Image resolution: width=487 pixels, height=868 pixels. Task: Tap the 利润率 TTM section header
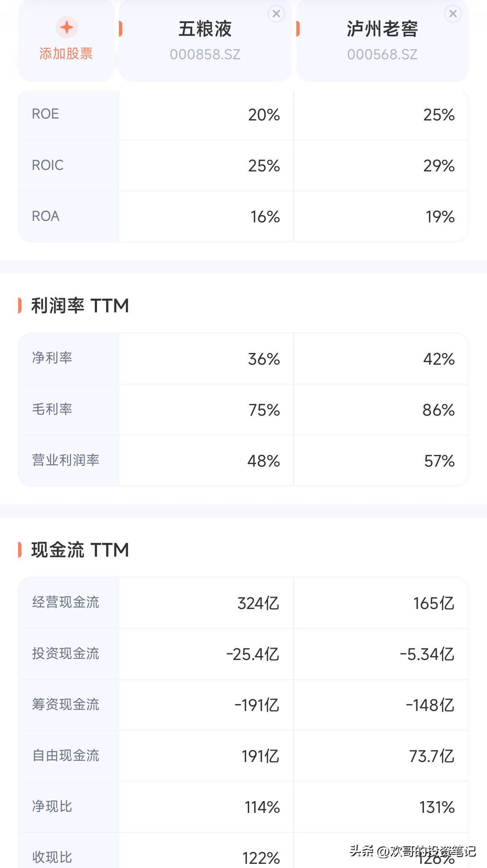80,306
